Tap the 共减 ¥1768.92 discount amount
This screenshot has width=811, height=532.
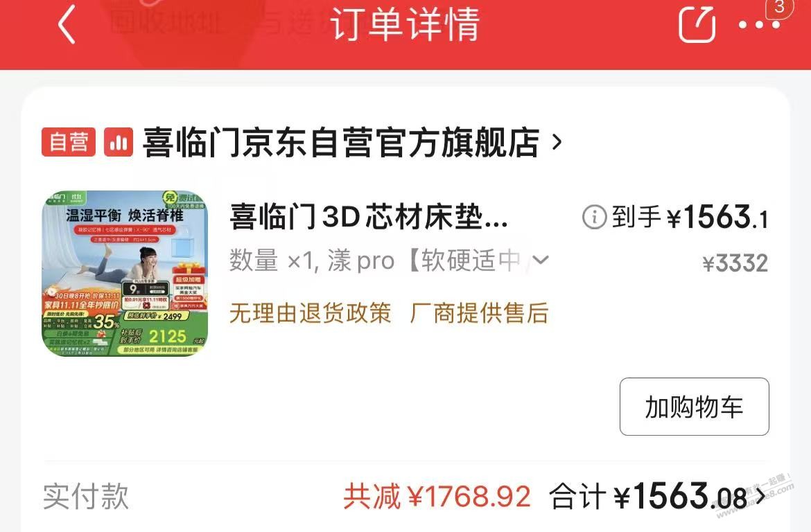coord(437,497)
